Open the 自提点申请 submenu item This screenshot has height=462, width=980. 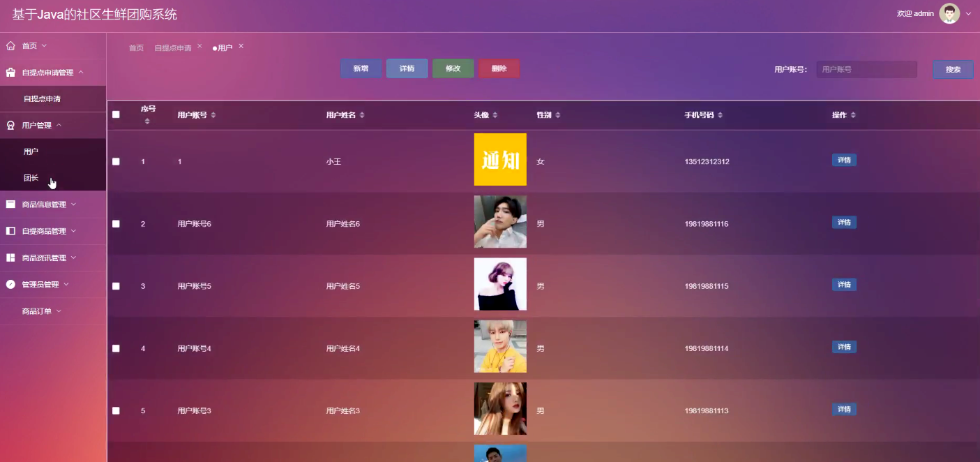point(53,99)
